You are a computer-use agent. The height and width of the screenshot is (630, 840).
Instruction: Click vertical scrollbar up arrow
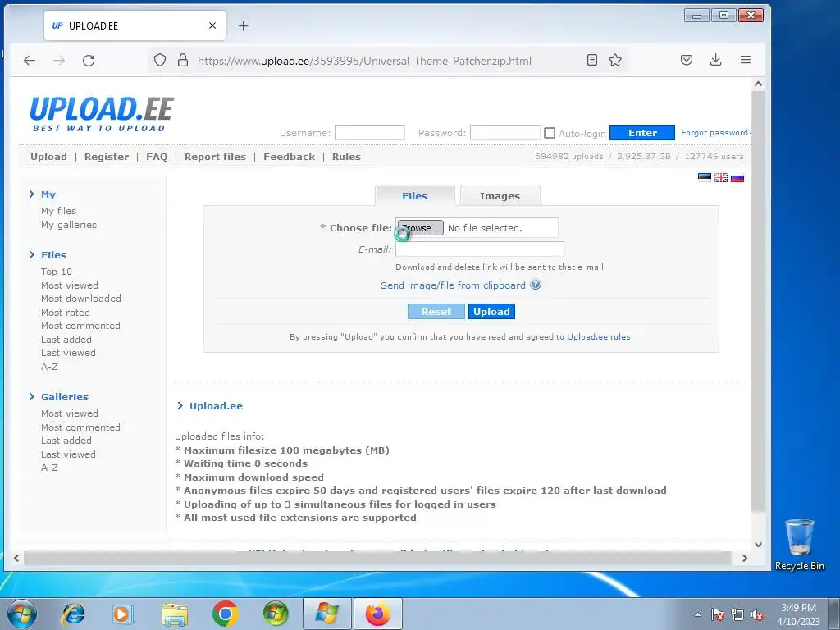(x=758, y=84)
